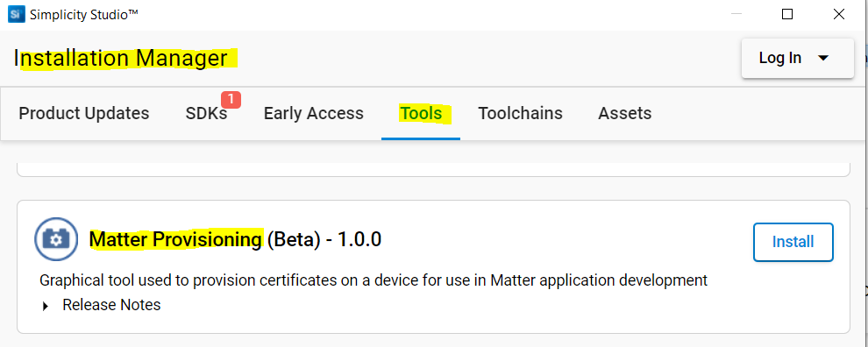This screenshot has height=347, width=868.
Task: Close the Simplicity Studio window
Action: [839, 14]
